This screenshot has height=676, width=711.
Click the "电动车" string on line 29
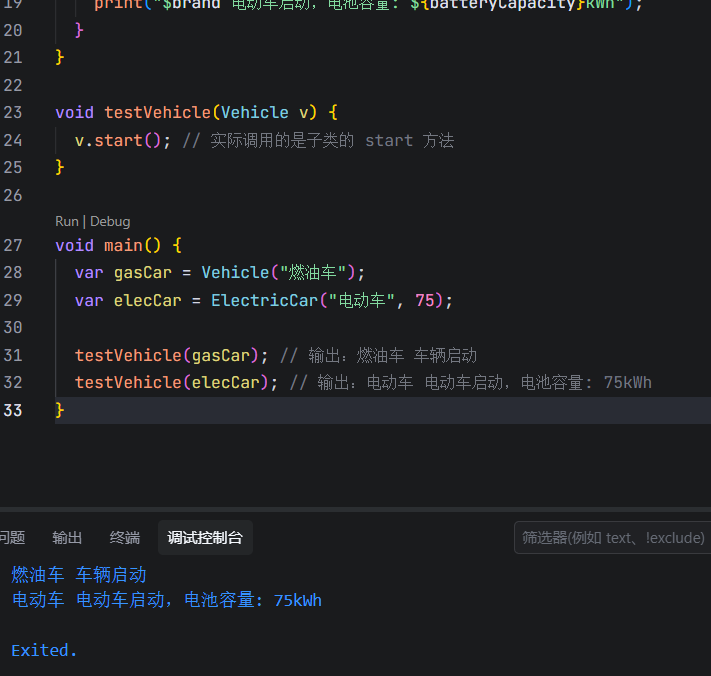[x=361, y=301]
